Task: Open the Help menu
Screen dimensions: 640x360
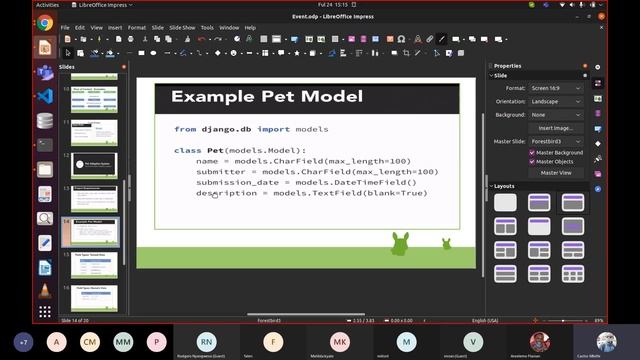Action: tap(250, 28)
